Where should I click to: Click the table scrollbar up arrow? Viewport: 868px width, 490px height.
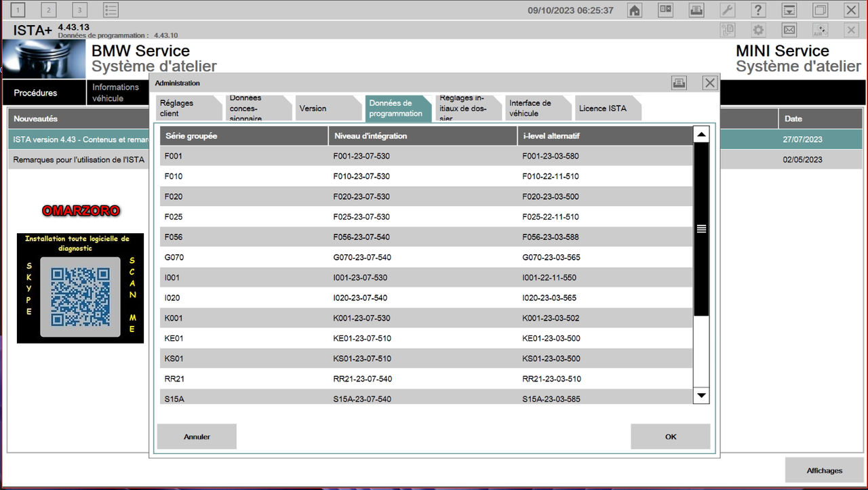pyautogui.click(x=701, y=134)
